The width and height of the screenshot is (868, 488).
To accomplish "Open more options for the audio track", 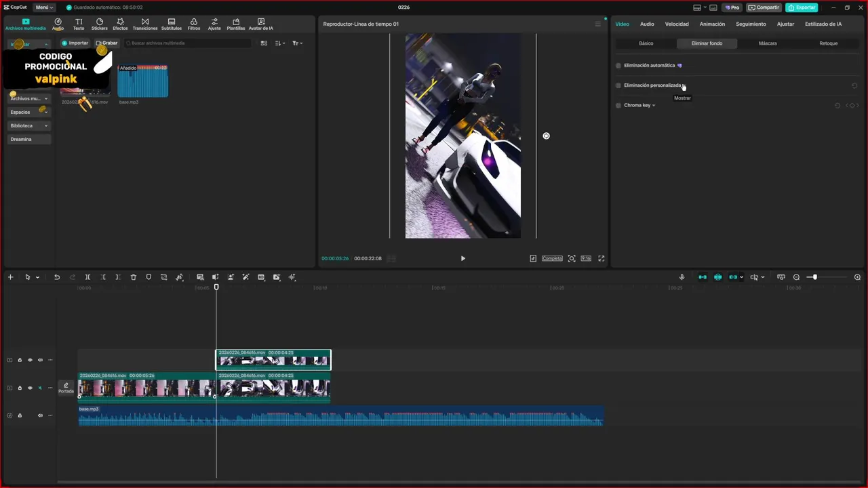I will [x=50, y=415].
